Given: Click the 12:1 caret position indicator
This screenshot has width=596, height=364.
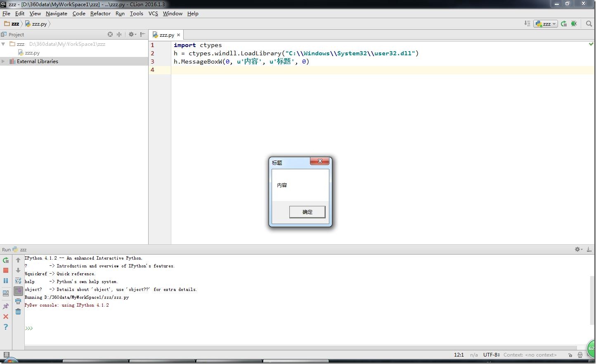Looking at the screenshot, I should (x=459, y=355).
